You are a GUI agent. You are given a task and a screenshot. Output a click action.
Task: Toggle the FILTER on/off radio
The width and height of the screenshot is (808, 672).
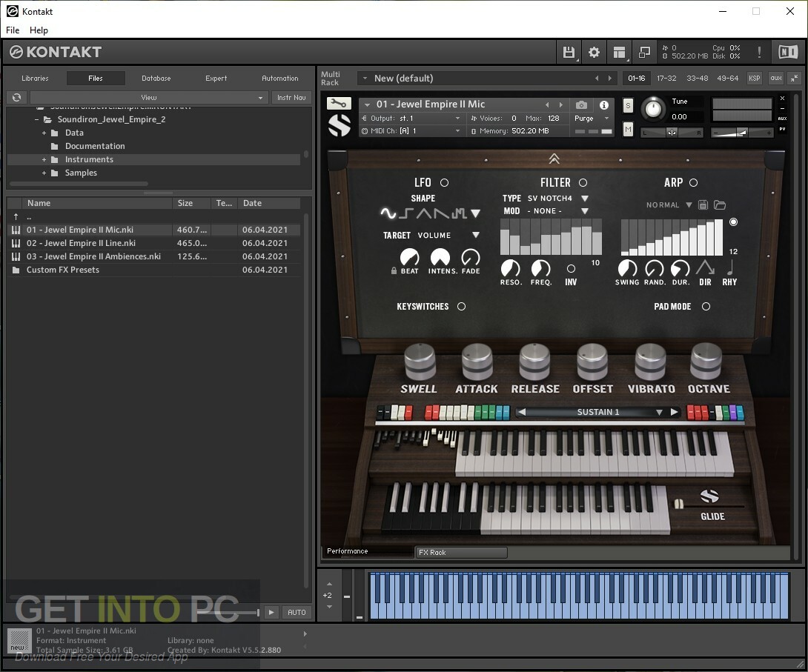[583, 183]
